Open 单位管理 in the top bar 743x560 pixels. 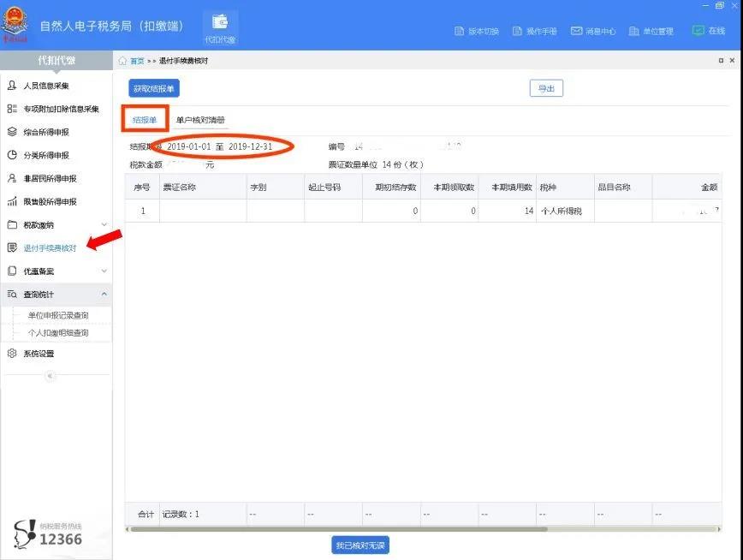tap(651, 32)
